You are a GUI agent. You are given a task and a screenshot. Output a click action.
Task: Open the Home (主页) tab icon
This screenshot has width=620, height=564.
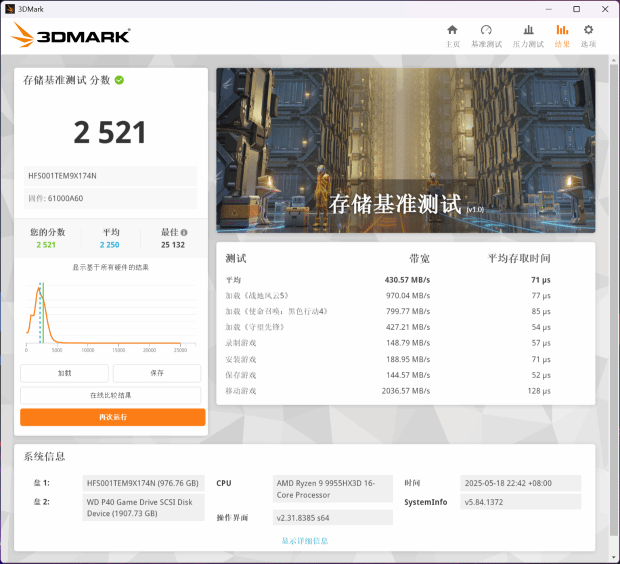(452, 30)
